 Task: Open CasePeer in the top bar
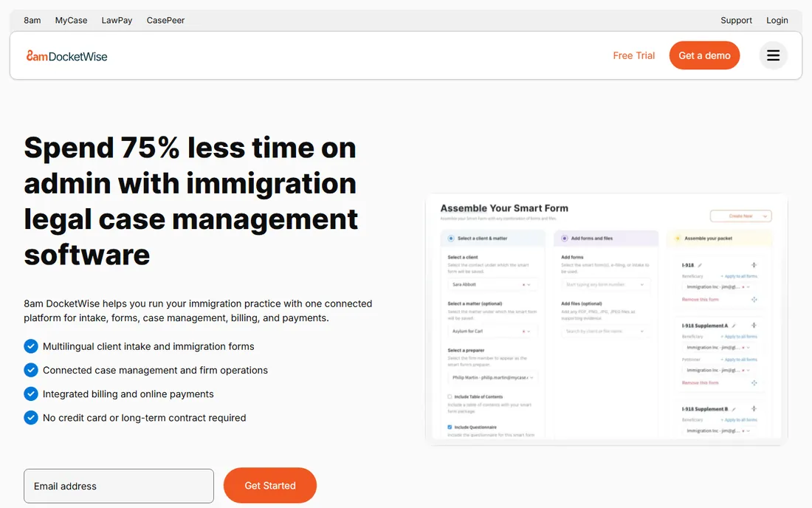pyautogui.click(x=165, y=20)
